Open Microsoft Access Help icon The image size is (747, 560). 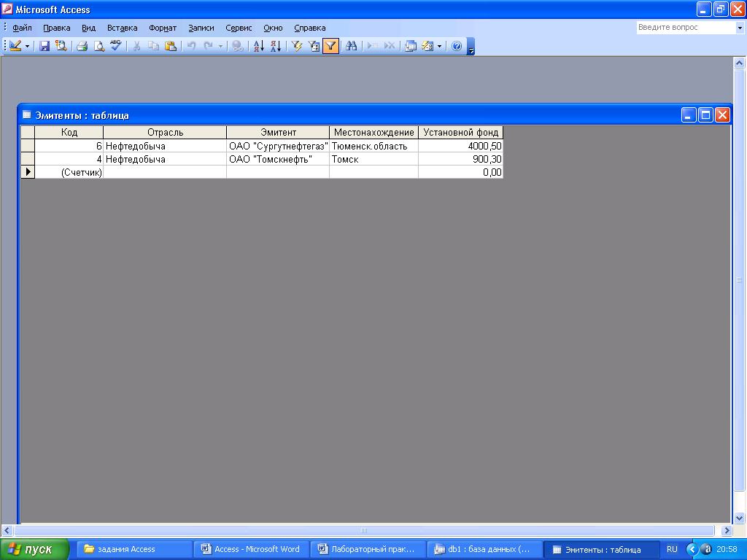[457, 46]
